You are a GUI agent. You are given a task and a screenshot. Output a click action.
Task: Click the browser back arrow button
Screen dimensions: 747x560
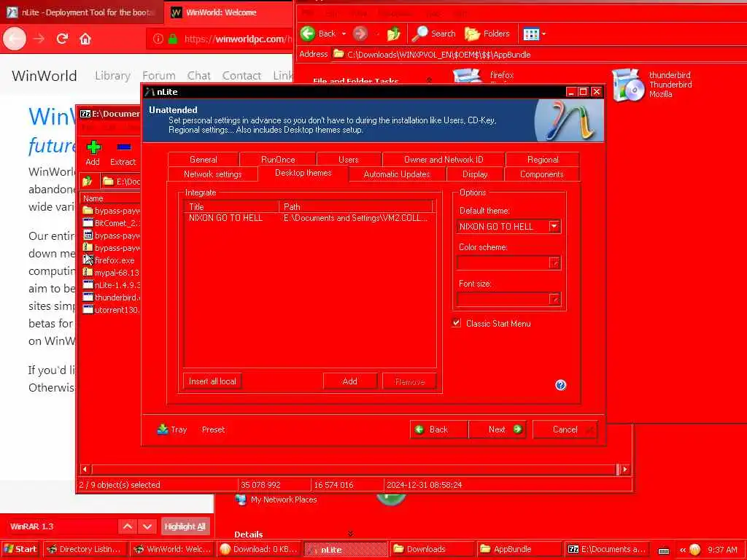pyautogui.click(x=15, y=39)
